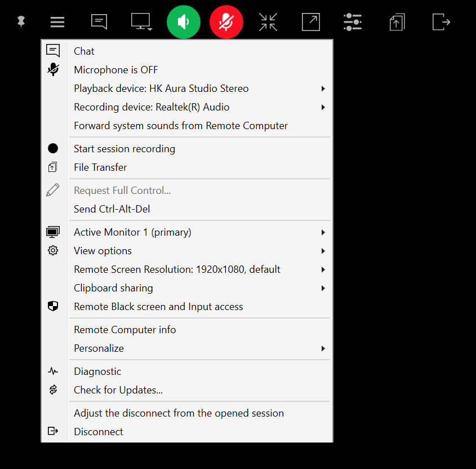Click Check for Updates
476x469 pixels.
pyautogui.click(x=118, y=390)
